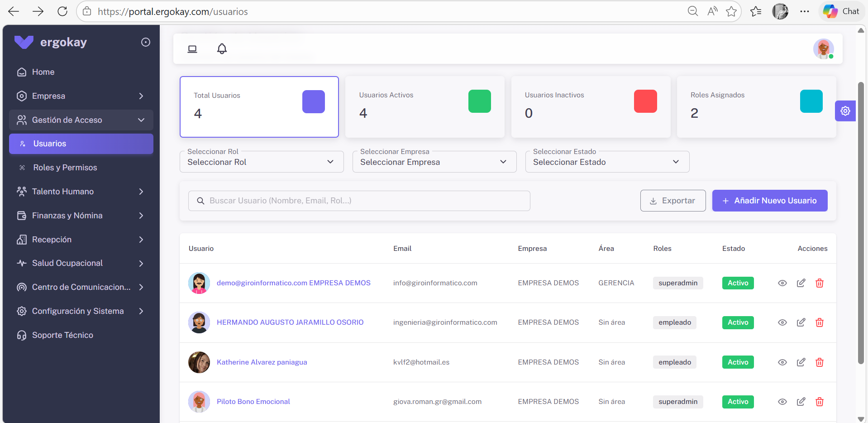Delete user Piloto Bono Emocional with the trash icon
868x423 pixels.
point(819,402)
